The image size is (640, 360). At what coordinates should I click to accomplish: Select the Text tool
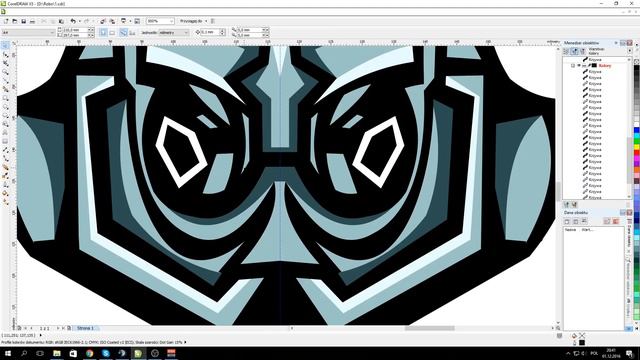pos(5,132)
